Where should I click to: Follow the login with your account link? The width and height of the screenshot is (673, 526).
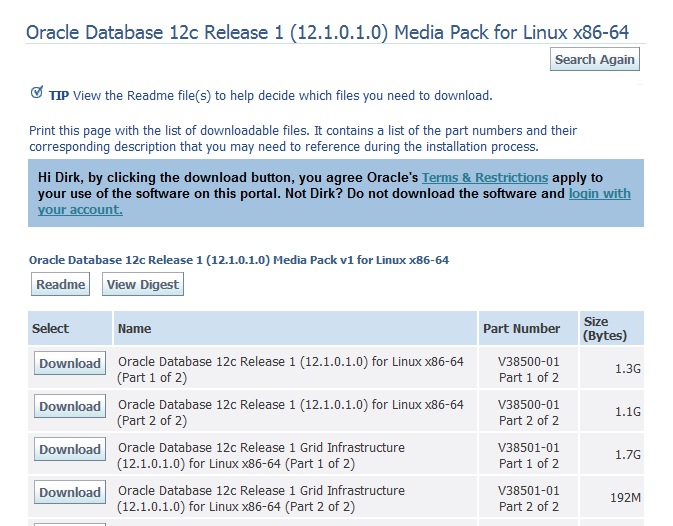click(600, 193)
